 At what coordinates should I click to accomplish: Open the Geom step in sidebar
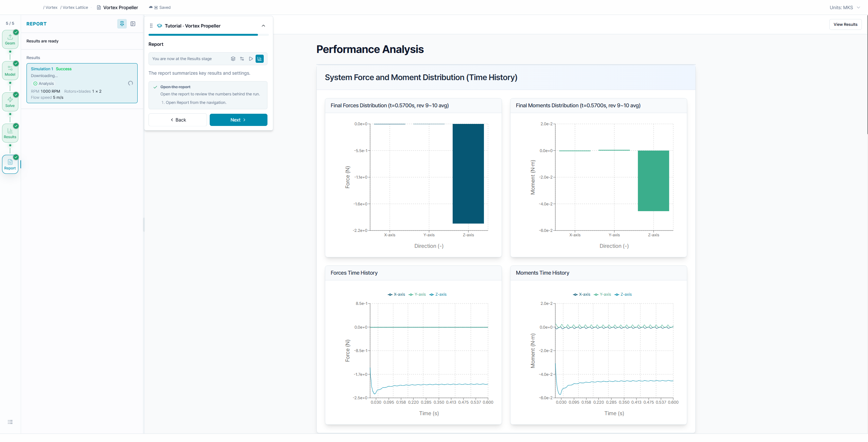click(10, 39)
